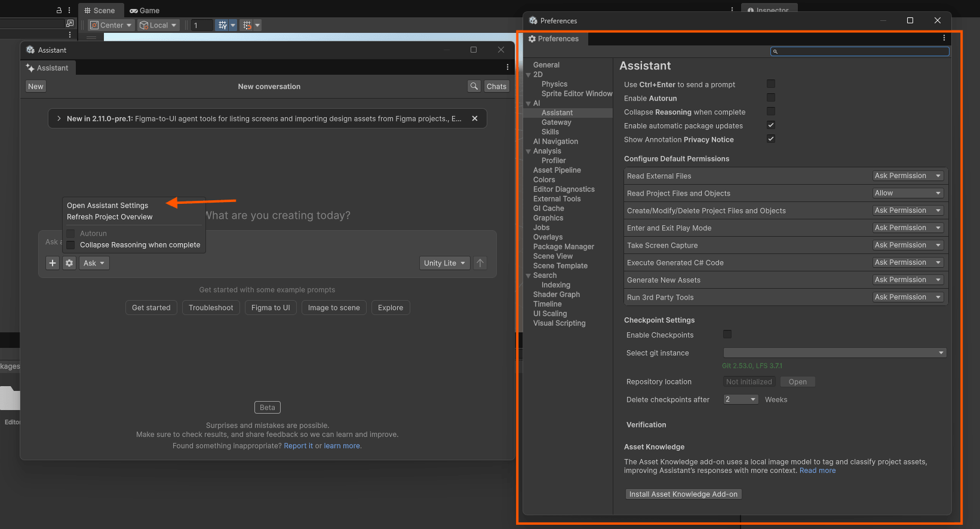The width and height of the screenshot is (980, 529).
Task: Select Package Manager in Preferences tree
Action: (564, 247)
